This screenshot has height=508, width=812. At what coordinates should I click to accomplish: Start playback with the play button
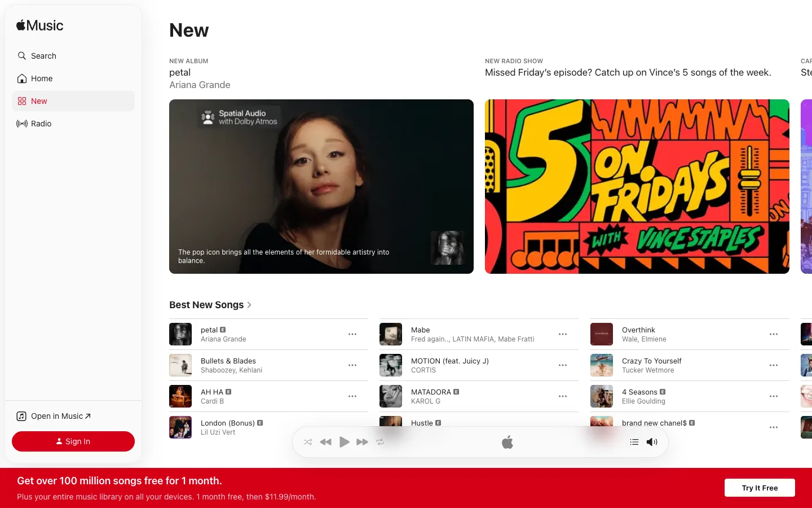pos(344,442)
